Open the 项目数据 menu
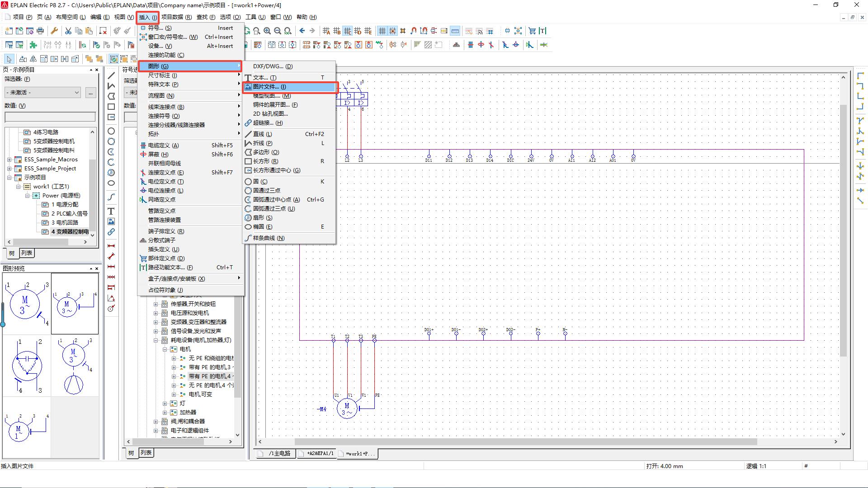Screen dimensions: 868x488 [176, 17]
